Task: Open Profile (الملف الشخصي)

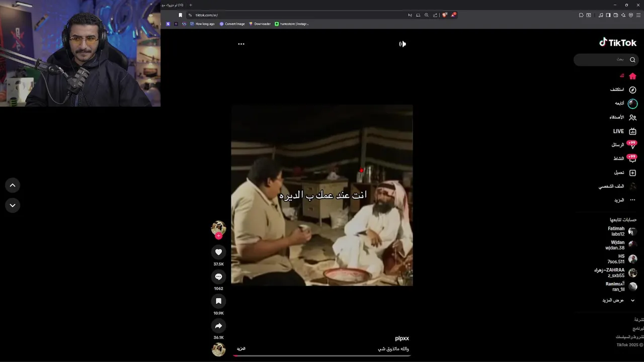Action: [x=617, y=186]
